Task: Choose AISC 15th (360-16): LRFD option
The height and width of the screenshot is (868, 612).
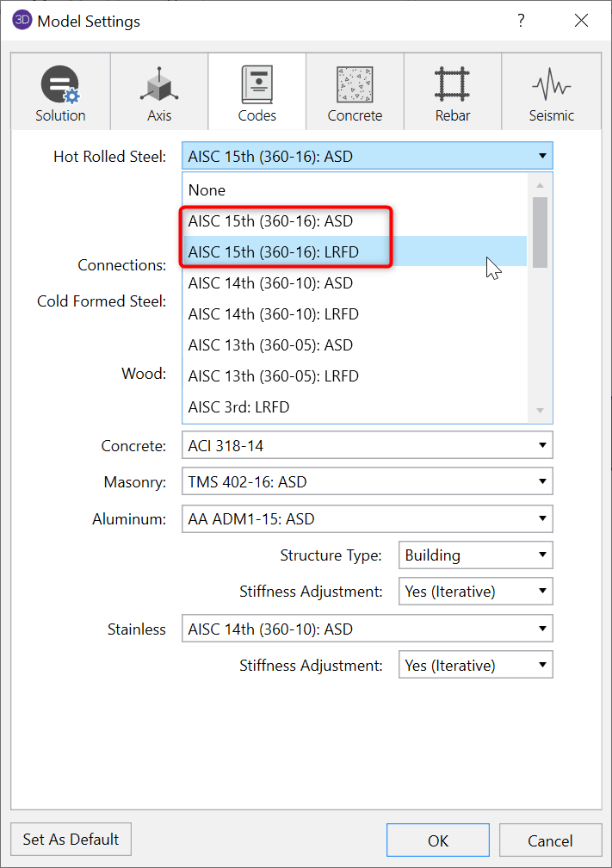Action: coord(273,252)
